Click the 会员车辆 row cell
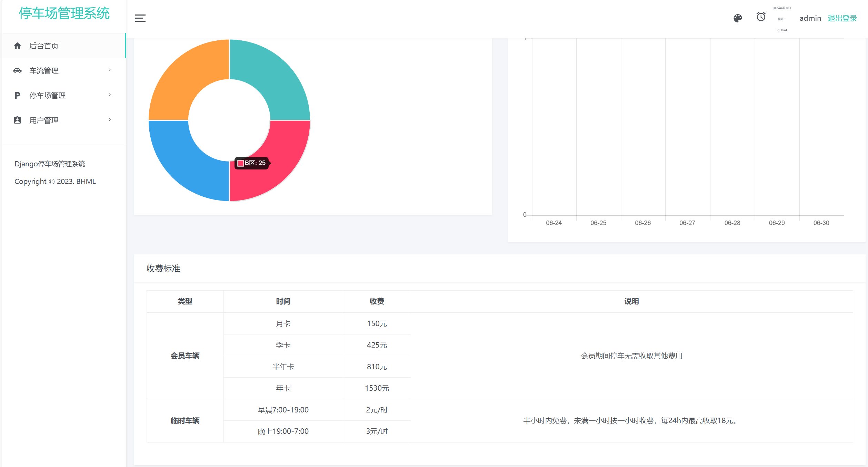The height and width of the screenshot is (467, 868). coord(185,356)
